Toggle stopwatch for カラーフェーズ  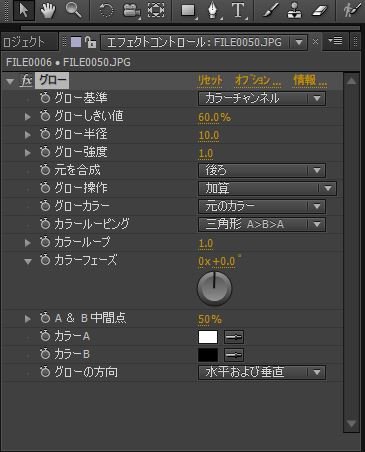pyautogui.click(x=45, y=260)
